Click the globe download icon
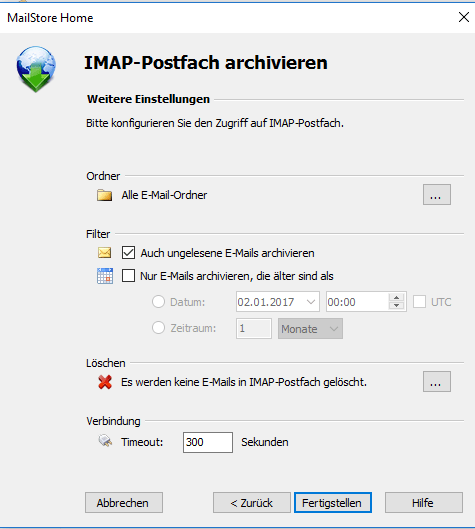This screenshot has width=475, height=529. [36, 69]
